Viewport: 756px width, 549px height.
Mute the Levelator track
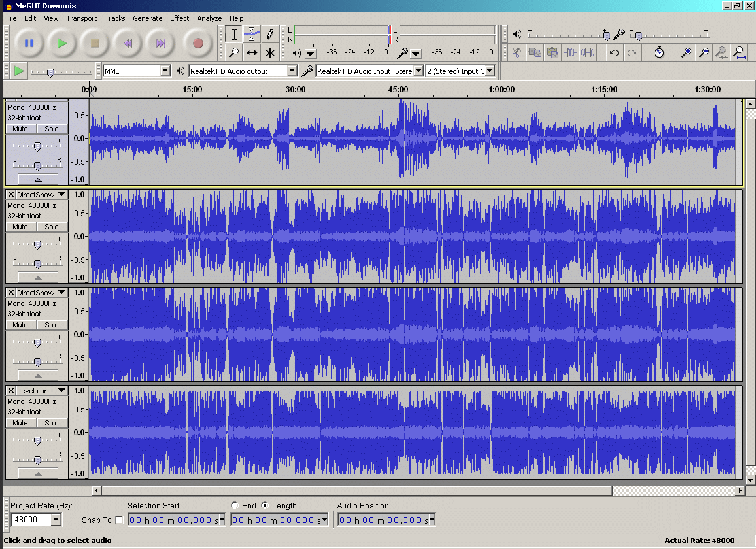pos(20,423)
